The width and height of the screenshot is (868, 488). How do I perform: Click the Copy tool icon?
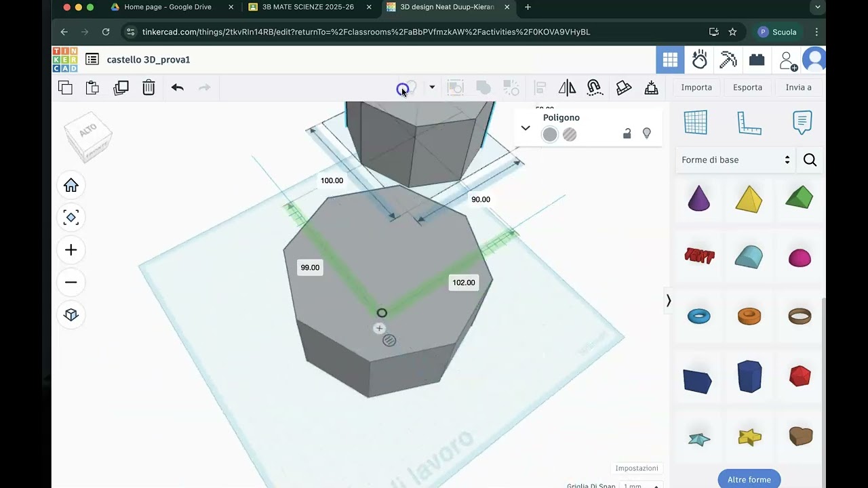pyautogui.click(x=65, y=87)
